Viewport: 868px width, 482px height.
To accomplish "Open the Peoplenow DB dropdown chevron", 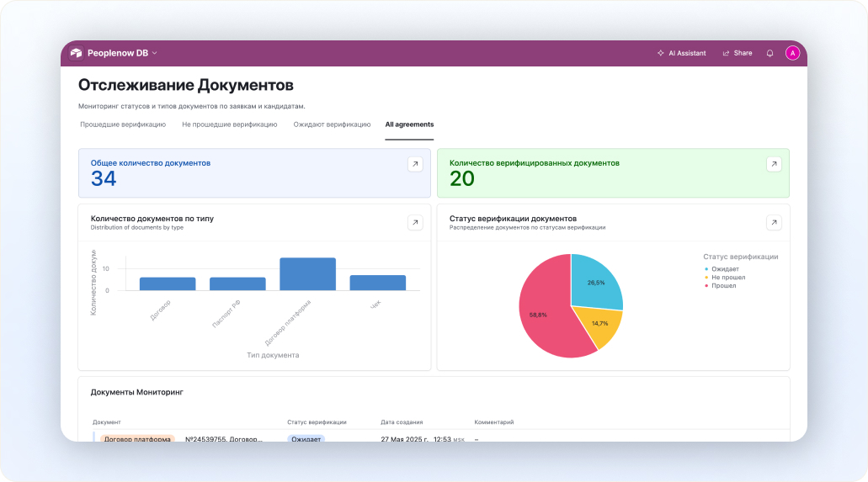I will (x=154, y=53).
